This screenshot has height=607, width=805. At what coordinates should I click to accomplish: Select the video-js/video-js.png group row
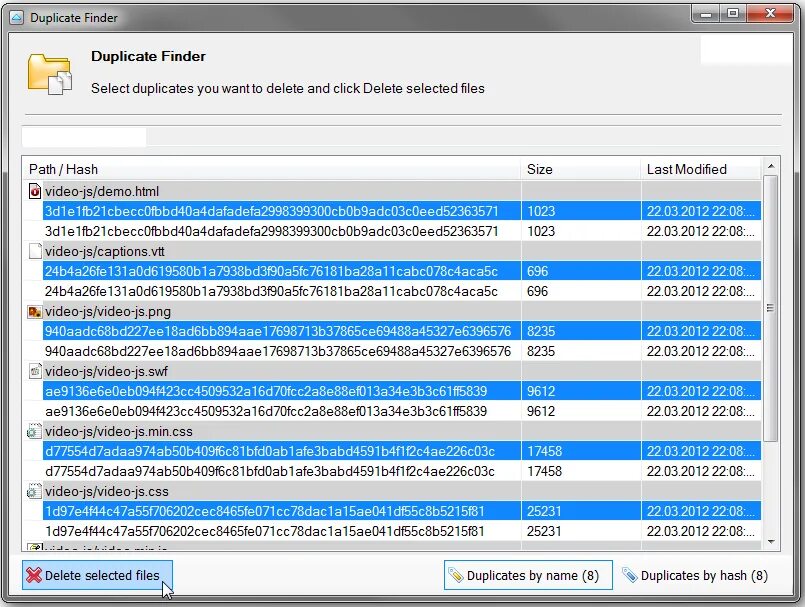(x=392, y=312)
